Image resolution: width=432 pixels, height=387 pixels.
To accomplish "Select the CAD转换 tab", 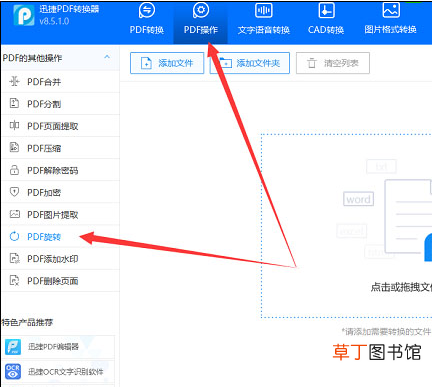I will click(x=326, y=22).
